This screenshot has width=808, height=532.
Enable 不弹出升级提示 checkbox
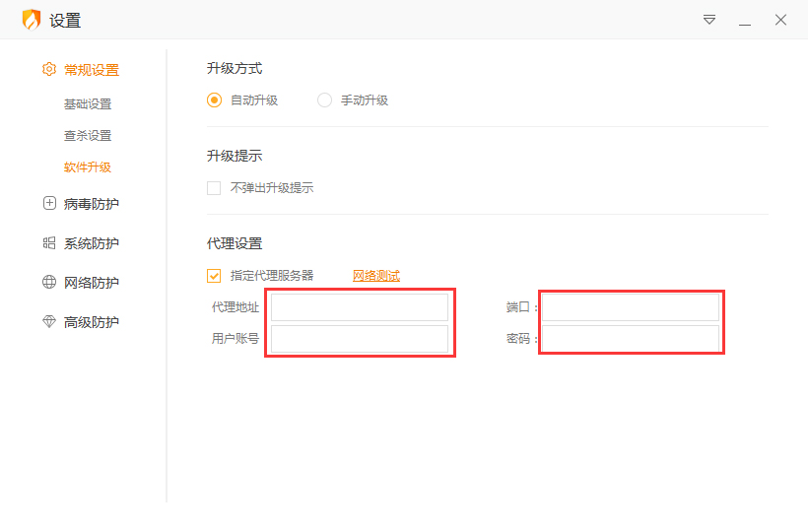tap(214, 187)
